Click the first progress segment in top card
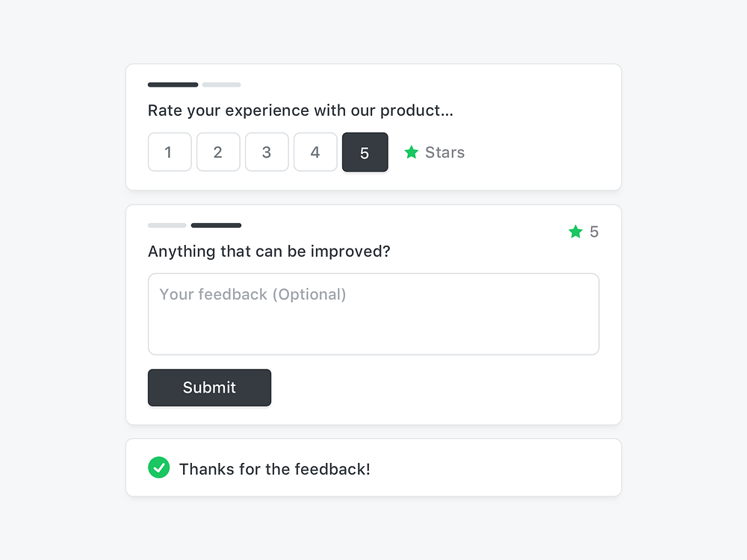Image resolution: width=747 pixels, height=560 pixels. pyautogui.click(x=173, y=84)
